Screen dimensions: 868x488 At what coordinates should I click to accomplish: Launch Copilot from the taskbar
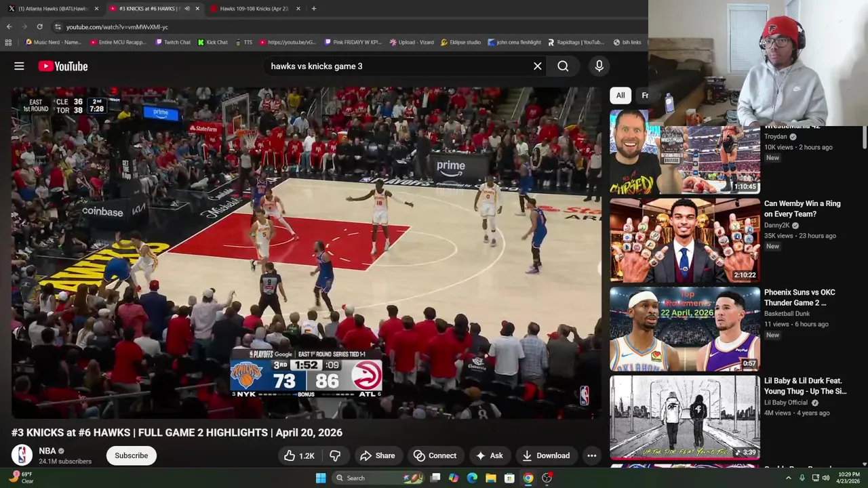pos(454,478)
